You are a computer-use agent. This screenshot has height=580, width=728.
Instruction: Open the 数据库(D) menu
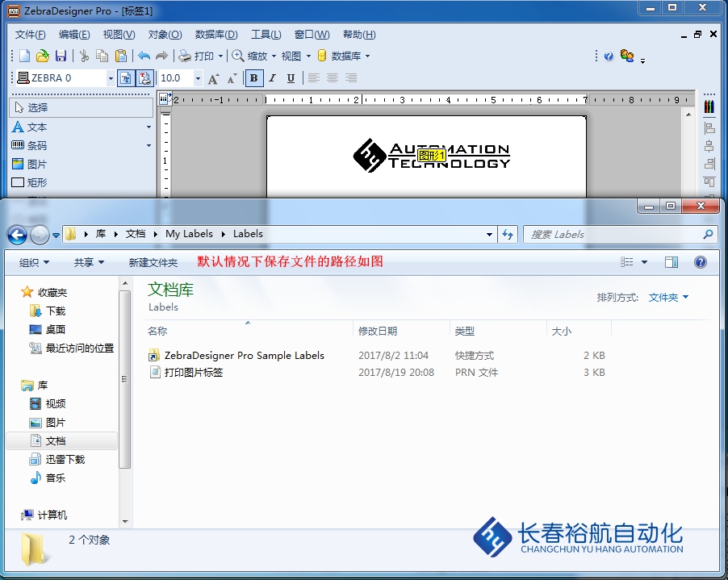point(216,35)
